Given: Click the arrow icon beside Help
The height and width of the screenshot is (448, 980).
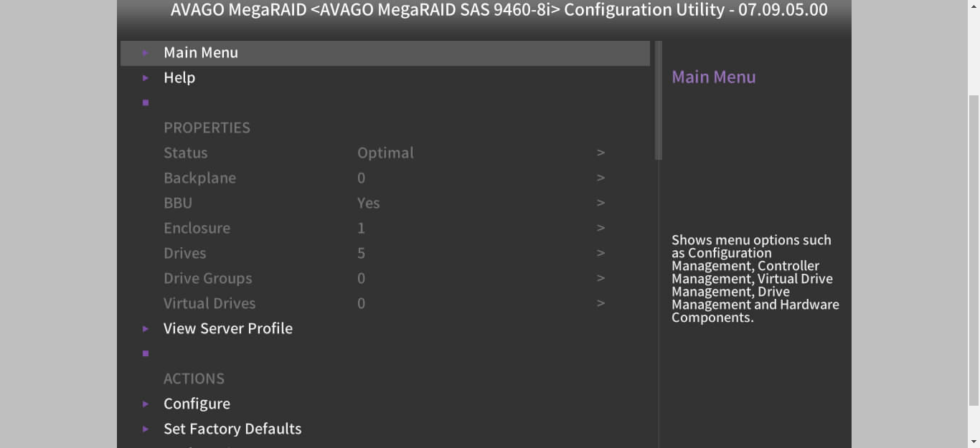Looking at the screenshot, I should pos(146,78).
